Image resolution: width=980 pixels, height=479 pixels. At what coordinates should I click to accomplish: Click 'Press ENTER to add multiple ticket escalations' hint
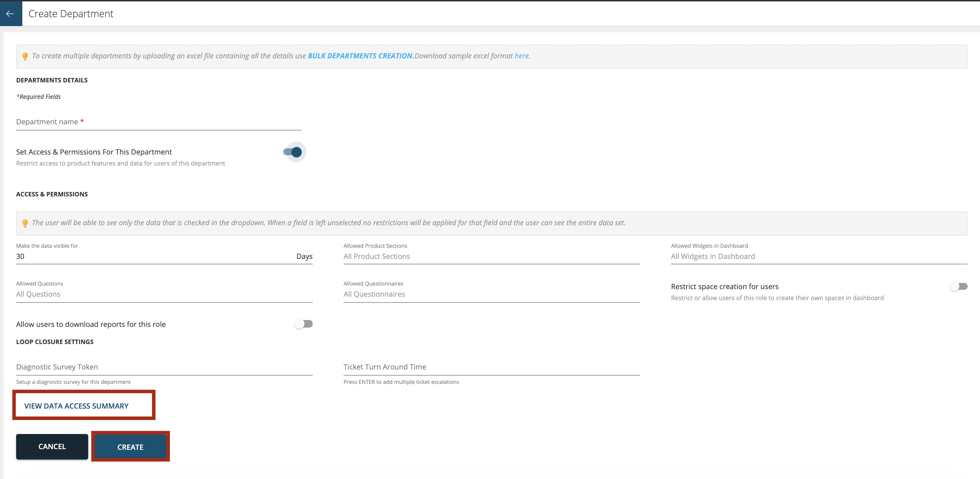[x=401, y=382]
